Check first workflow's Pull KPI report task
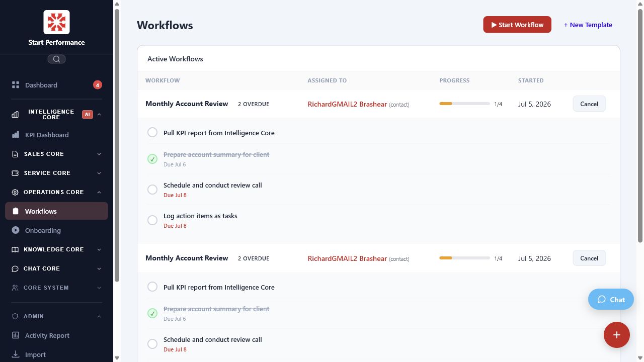 [x=152, y=132]
